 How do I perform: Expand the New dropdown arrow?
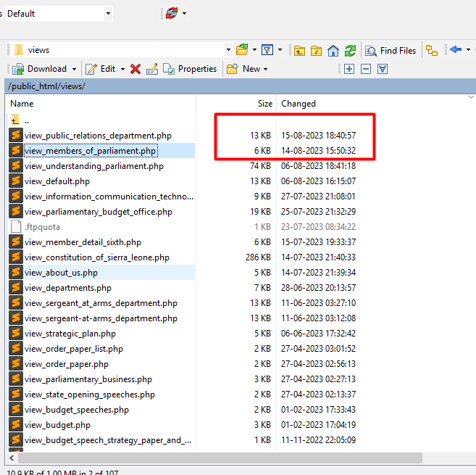pyautogui.click(x=265, y=69)
